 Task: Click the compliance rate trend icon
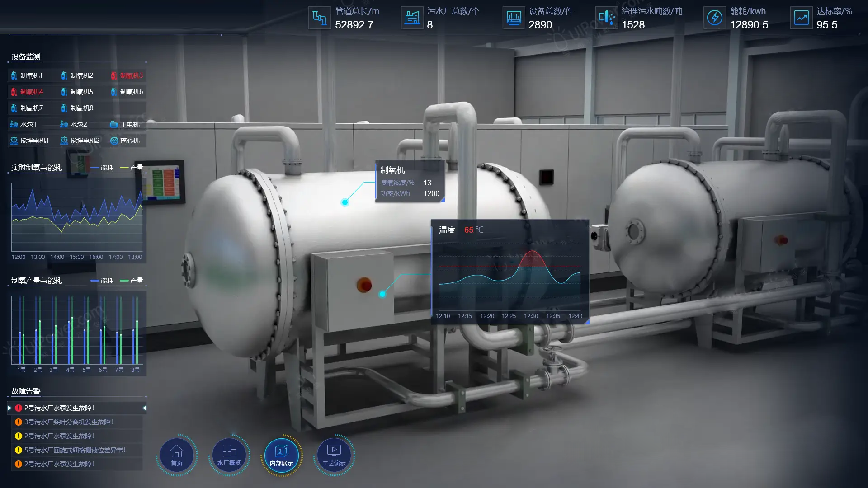pos(801,18)
